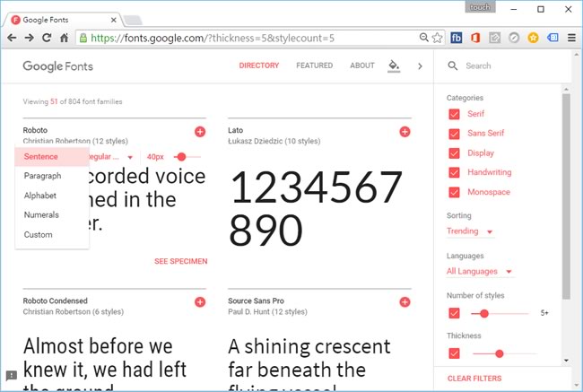583x392 pixels.
Task: Select Custom in the preview text menu
Action: tap(52, 235)
